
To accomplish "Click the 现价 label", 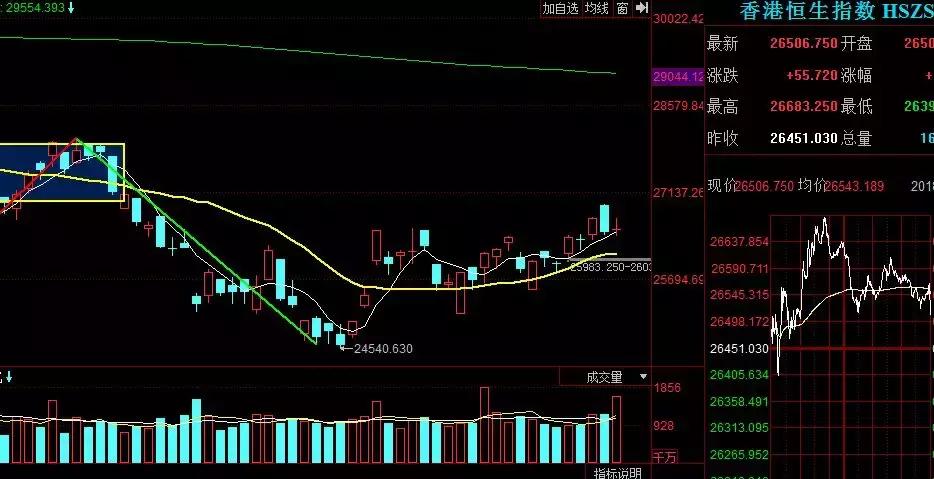I will 723,186.
